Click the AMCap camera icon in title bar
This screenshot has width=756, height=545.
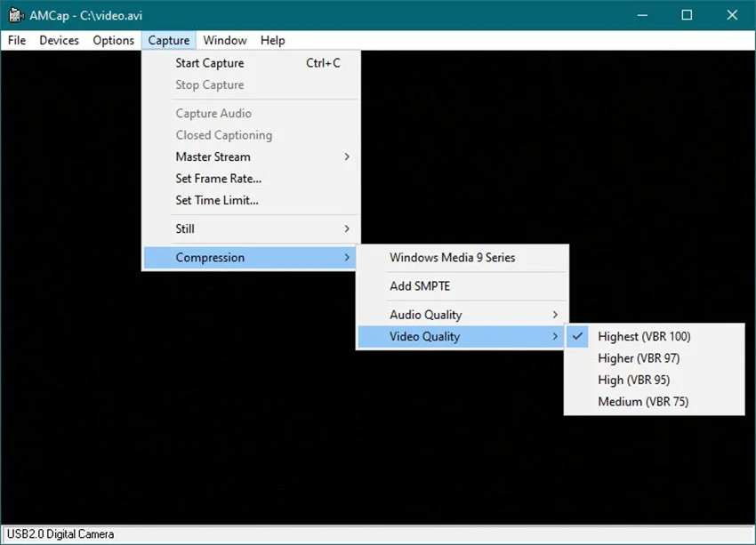(14, 15)
